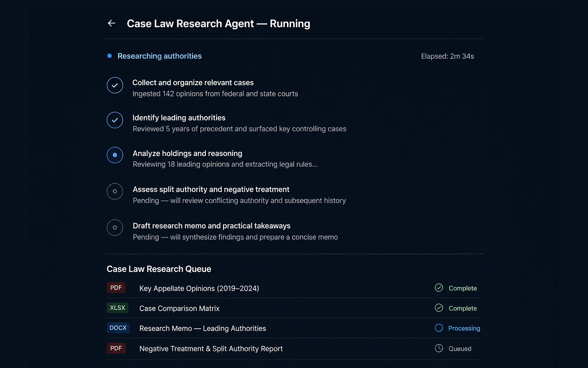Click pending icon for Draft research memo
The image size is (588, 368).
[115, 228]
